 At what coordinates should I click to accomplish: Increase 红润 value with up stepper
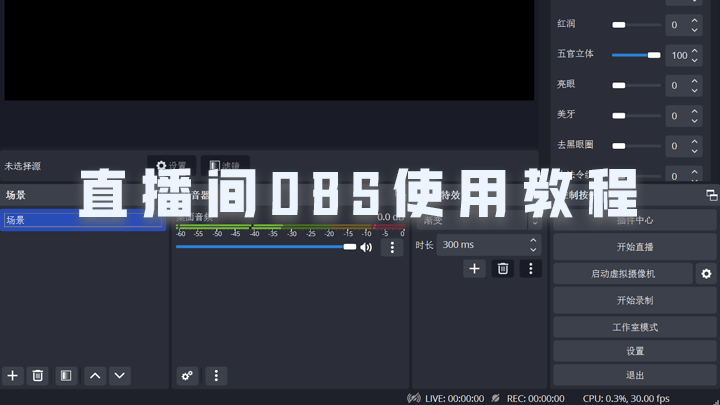(694, 21)
